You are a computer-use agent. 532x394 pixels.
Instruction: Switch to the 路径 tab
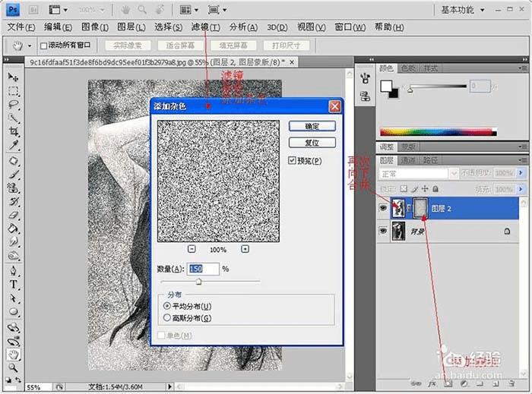(430, 160)
